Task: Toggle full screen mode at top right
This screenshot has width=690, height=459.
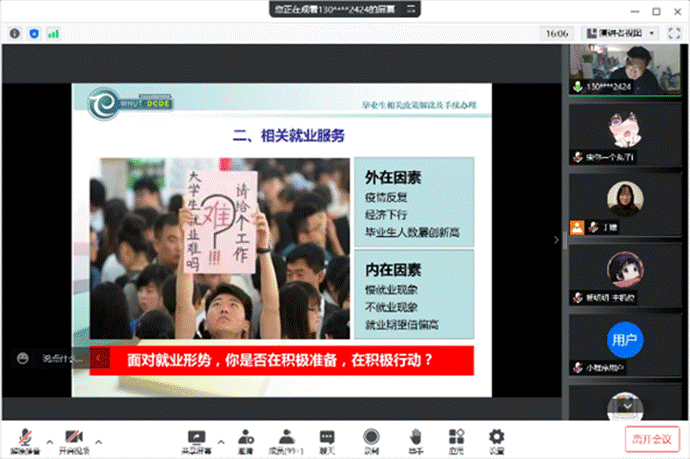Action: (x=672, y=33)
